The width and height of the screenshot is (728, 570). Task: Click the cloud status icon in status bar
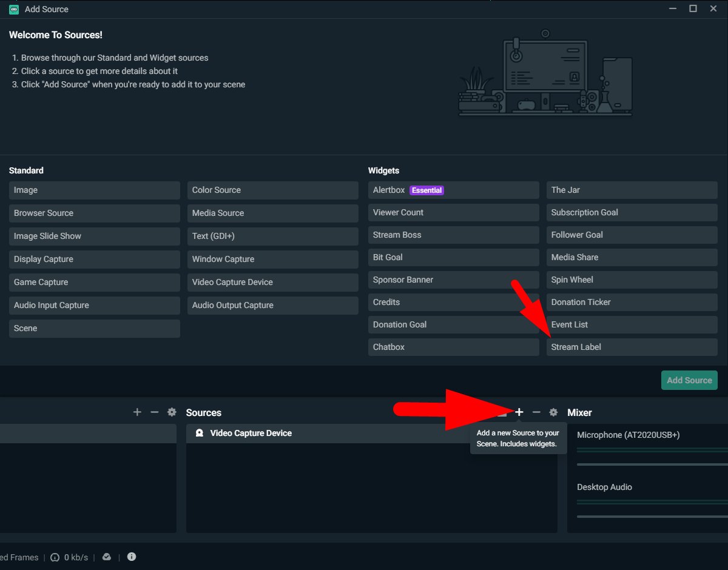click(x=107, y=557)
